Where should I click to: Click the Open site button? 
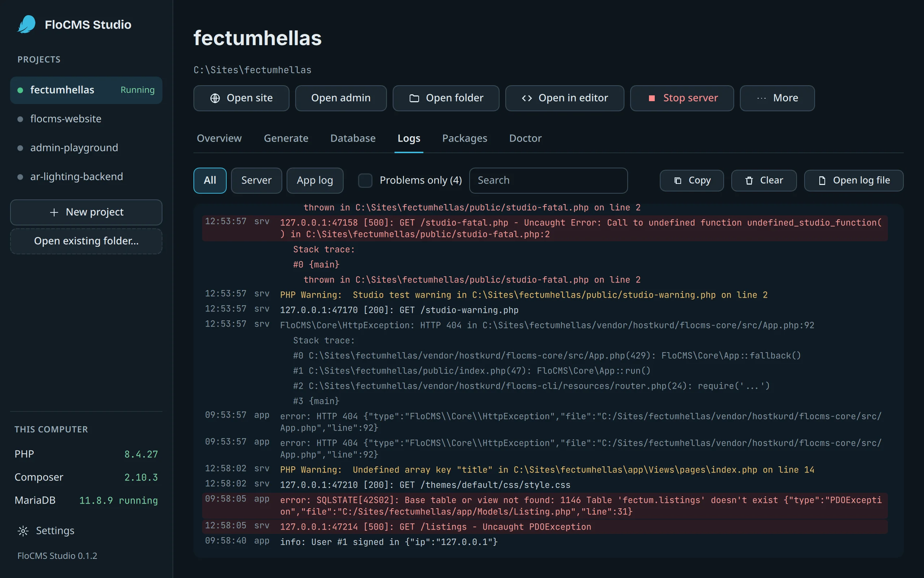(241, 98)
